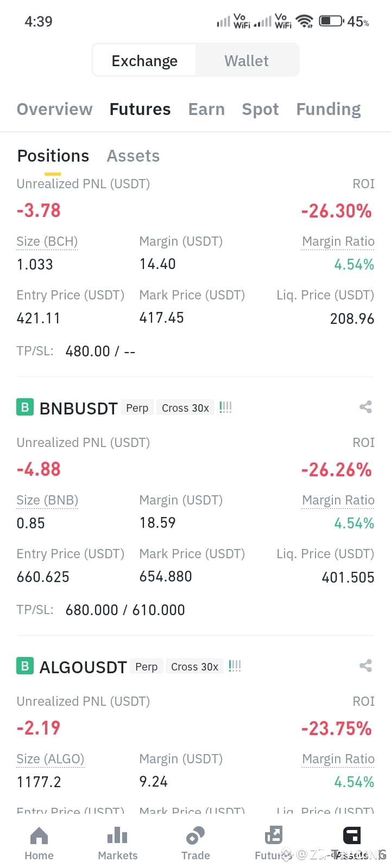Image resolution: width=391 pixels, height=868 pixels.
Task: Tap the BNBUSDT buy badge icon
Action: click(25, 407)
